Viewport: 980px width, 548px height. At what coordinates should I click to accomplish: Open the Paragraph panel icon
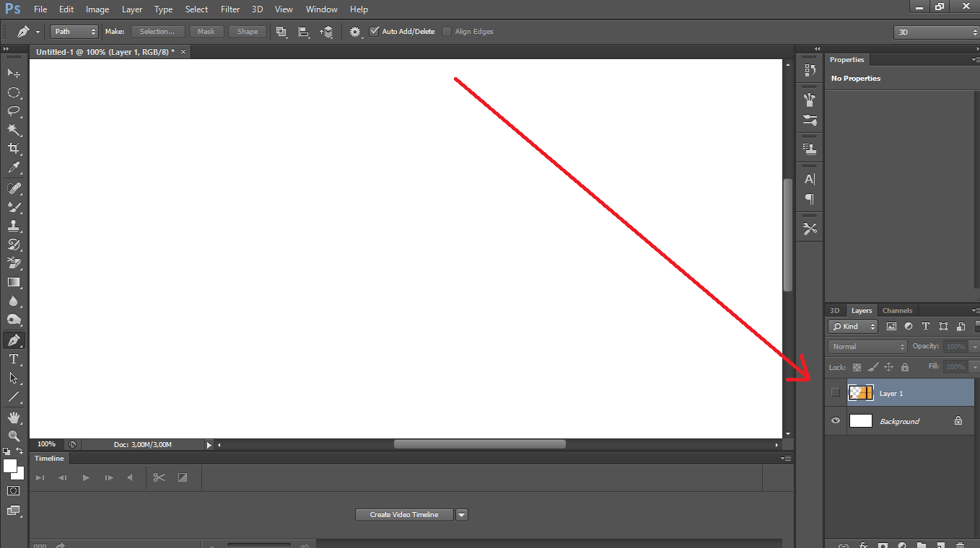[x=810, y=199]
